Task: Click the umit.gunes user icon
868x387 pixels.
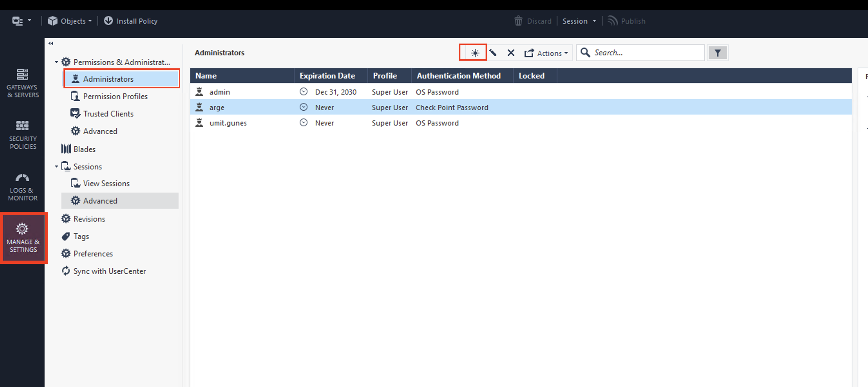Action: (x=199, y=123)
